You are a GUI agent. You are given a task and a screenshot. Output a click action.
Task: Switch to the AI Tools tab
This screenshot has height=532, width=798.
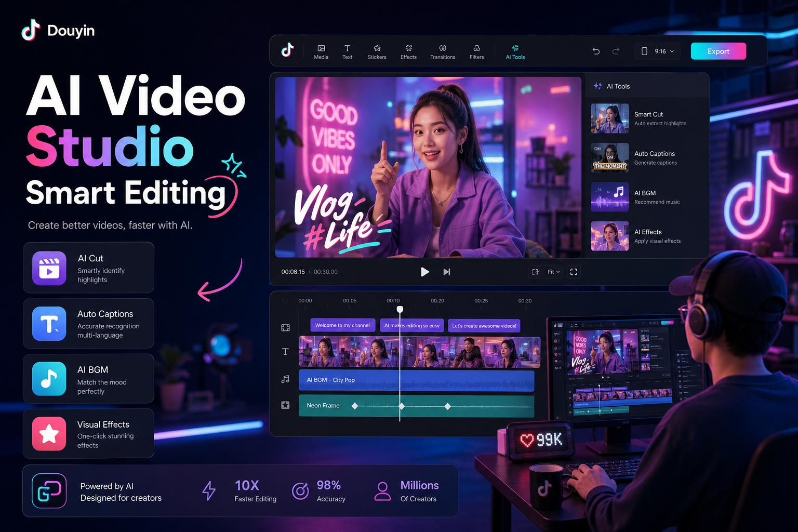point(515,52)
